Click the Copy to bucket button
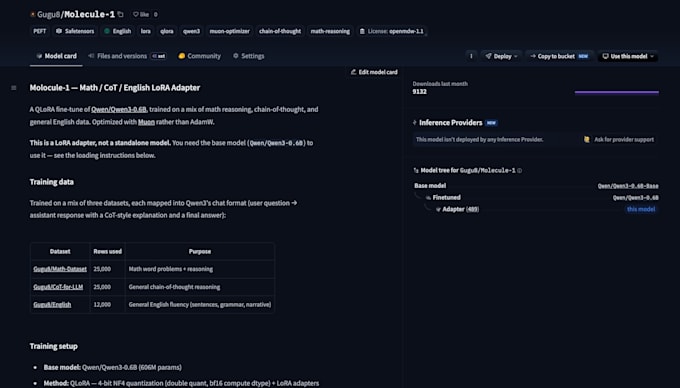Viewport: 680px width, 388px height. pos(559,56)
